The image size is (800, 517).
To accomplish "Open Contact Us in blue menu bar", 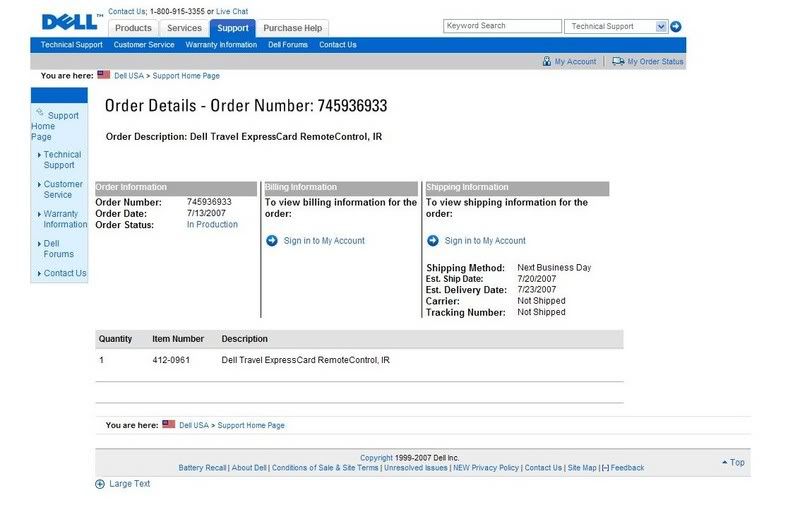I will (x=338, y=45).
